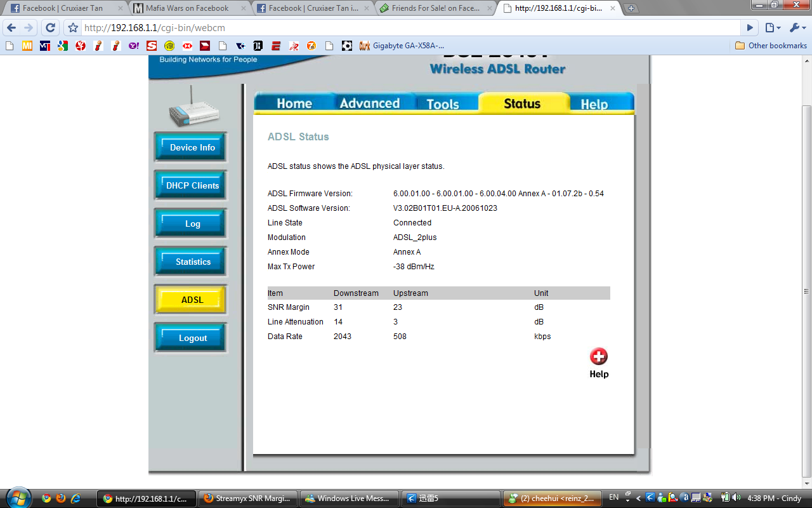Click the wireless router image in sidebar
The image size is (812, 508).
[x=194, y=107]
